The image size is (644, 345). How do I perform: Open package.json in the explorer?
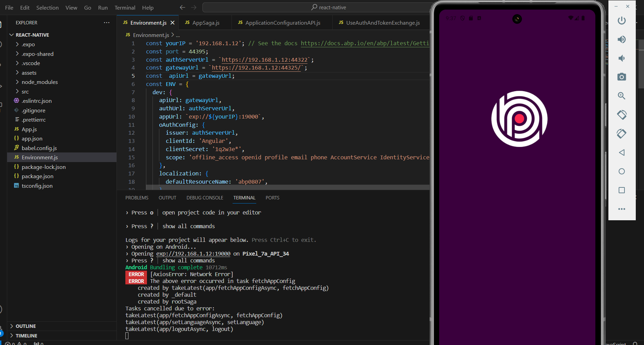click(x=37, y=176)
